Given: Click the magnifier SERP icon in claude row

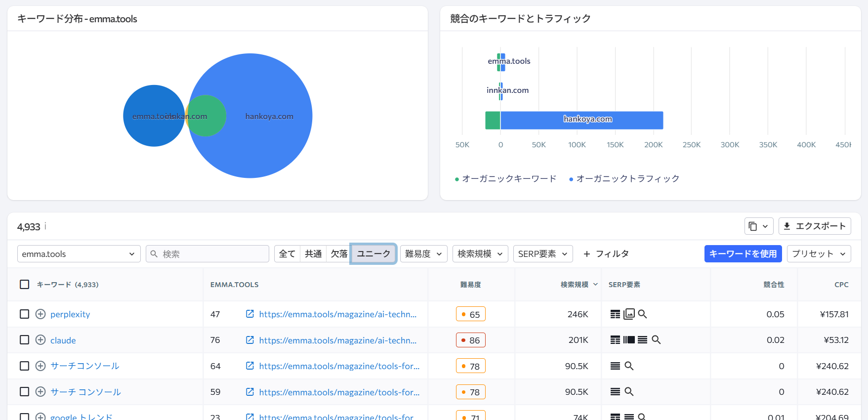Looking at the screenshot, I should pos(656,340).
